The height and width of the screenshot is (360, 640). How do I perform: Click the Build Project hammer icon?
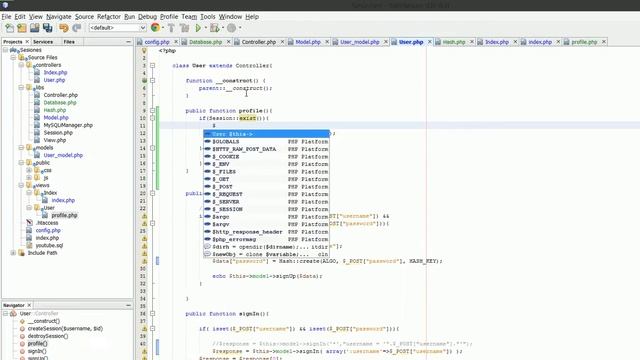pos(171,28)
